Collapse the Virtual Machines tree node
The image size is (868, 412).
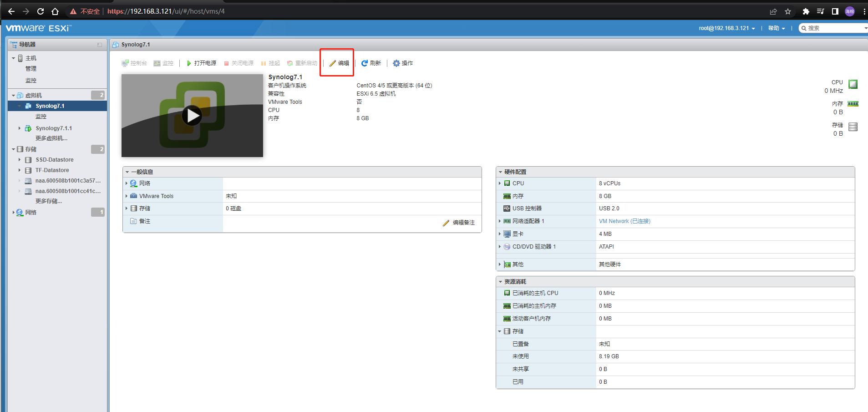click(13, 96)
